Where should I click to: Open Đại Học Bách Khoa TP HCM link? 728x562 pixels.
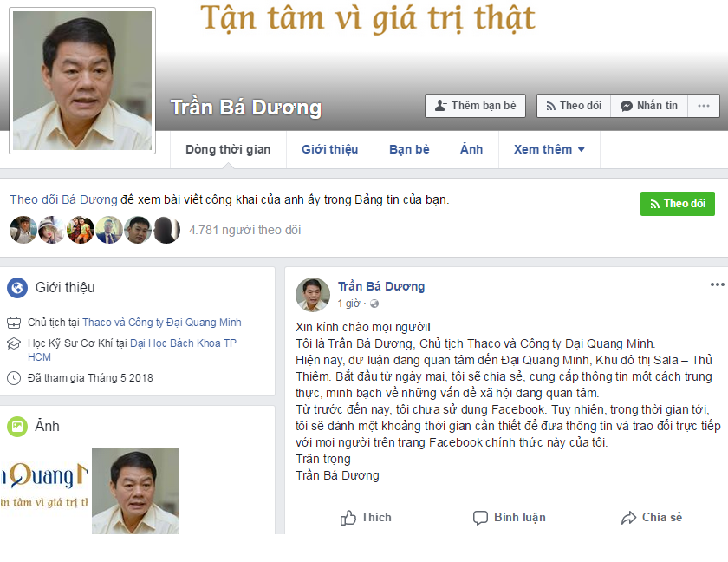coord(133,350)
